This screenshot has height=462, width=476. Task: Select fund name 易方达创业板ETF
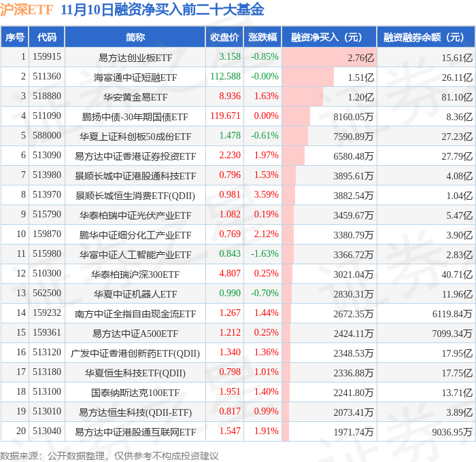[x=135, y=58]
